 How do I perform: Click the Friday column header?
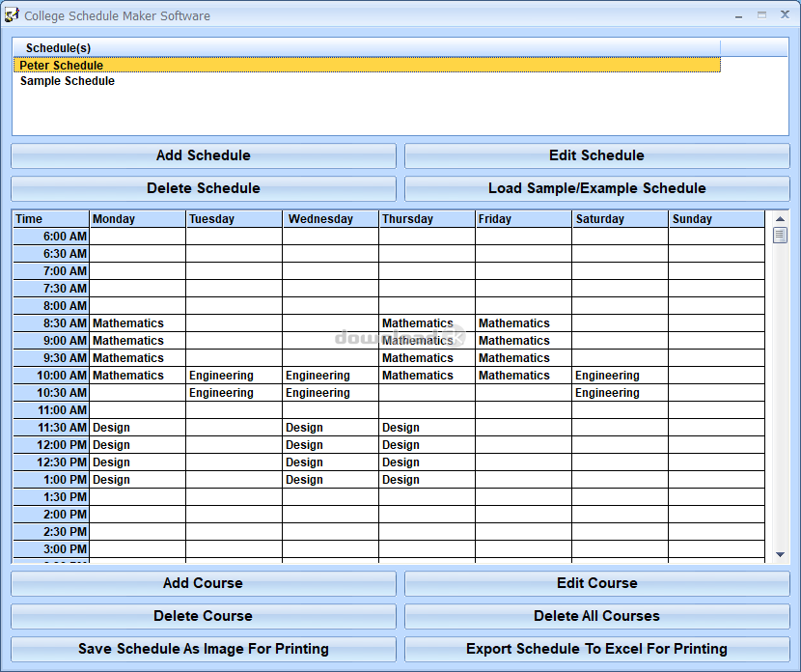click(x=524, y=219)
